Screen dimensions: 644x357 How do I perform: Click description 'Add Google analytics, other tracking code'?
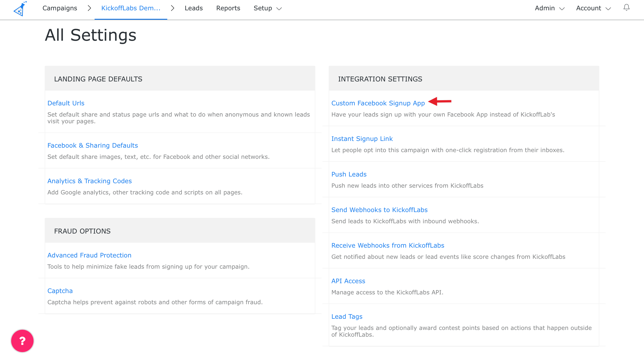click(x=145, y=192)
